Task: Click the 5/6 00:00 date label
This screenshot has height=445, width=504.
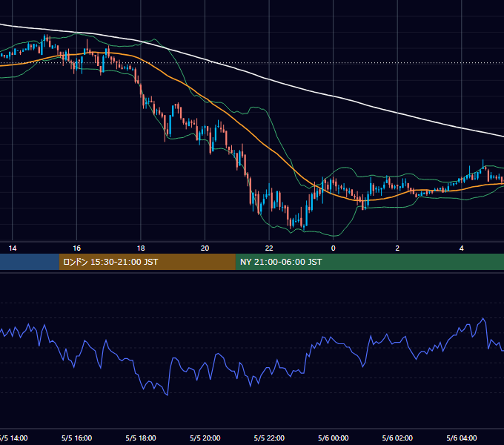Action: (x=334, y=438)
